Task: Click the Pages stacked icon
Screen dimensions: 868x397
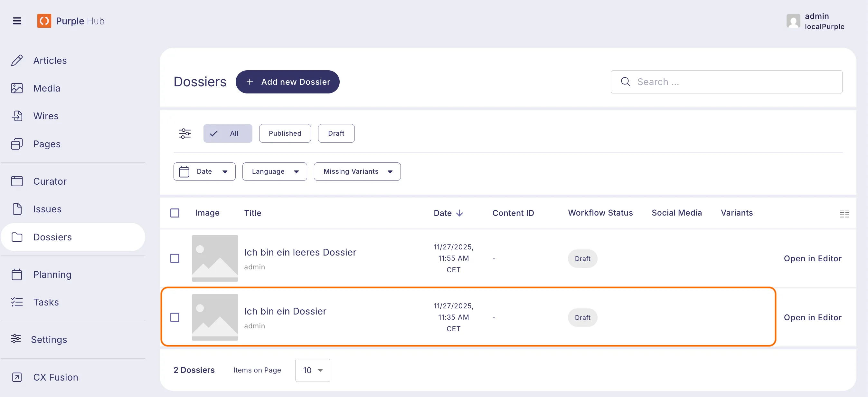Action: [17, 144]
